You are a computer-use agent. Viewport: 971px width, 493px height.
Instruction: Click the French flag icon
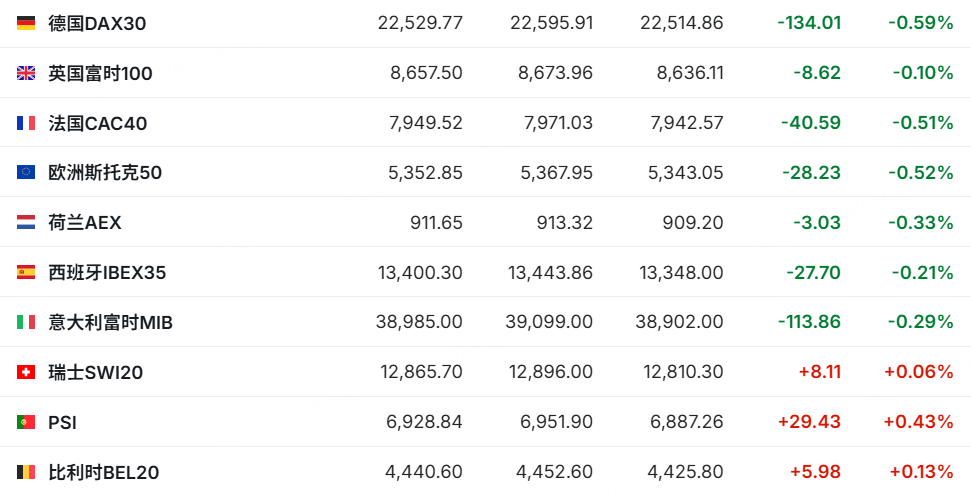pyautogui.click(x=26, y=123)
